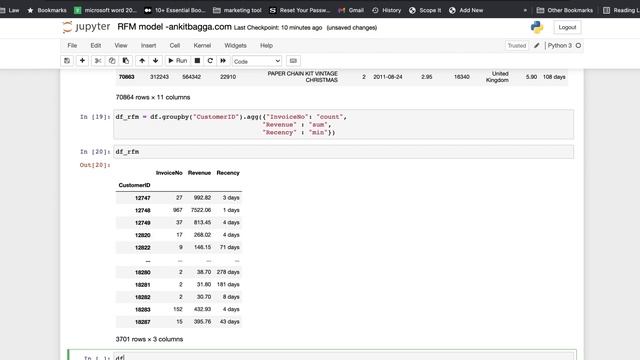This screenshot has width=640, height=360.
Task: Click customer ID 18280 row label
Action: (142, 272)
